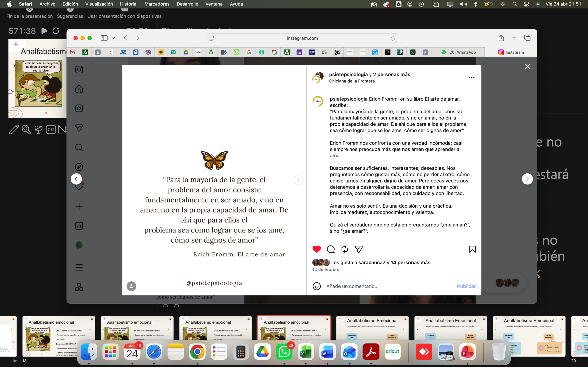The width and height of the screenshot is (588, 367).
Task: Click the Añade un comentario field
Action: [x=389, y=286]
